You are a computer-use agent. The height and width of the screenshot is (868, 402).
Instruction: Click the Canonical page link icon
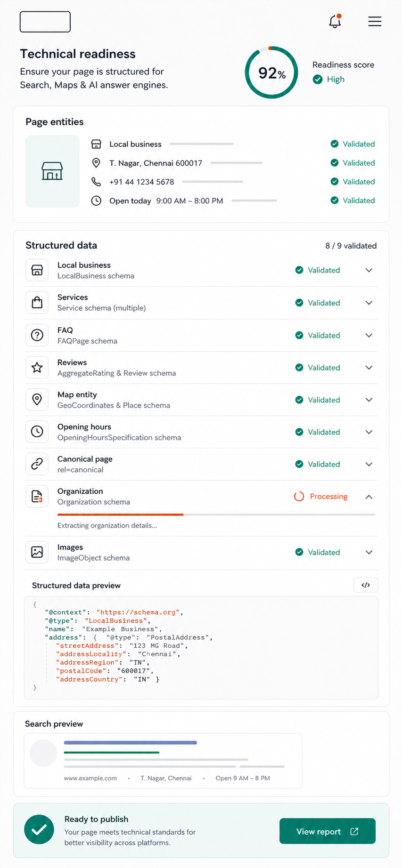(x=37, y=464)
